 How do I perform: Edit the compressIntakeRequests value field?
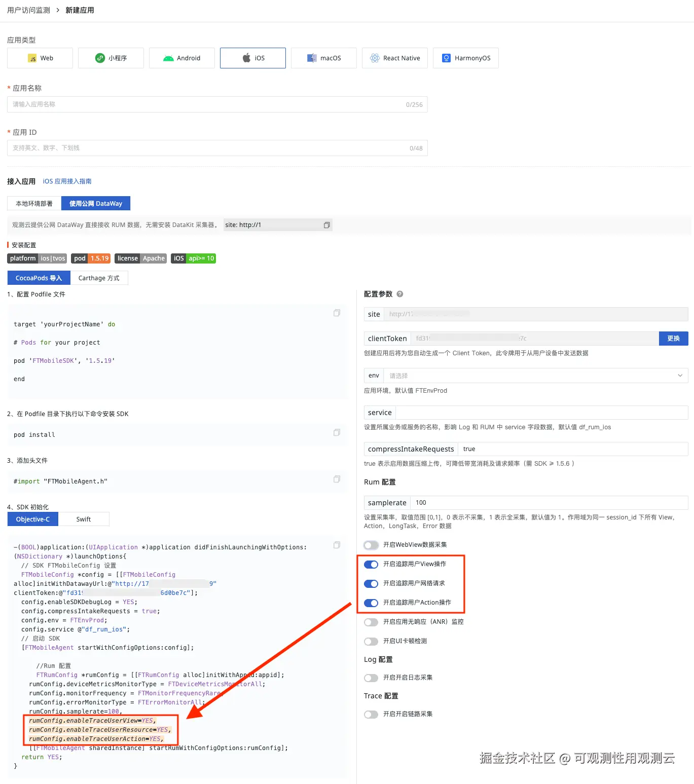point(573,449)
